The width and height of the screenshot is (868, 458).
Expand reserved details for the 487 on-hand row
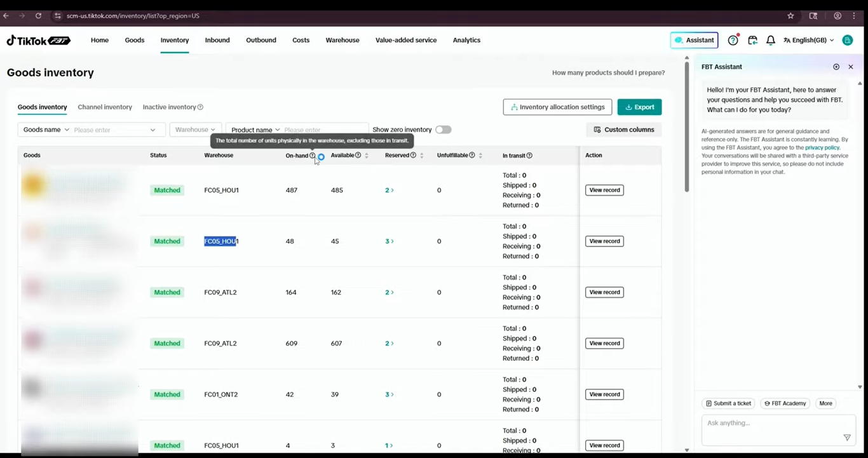pos(390,190)
